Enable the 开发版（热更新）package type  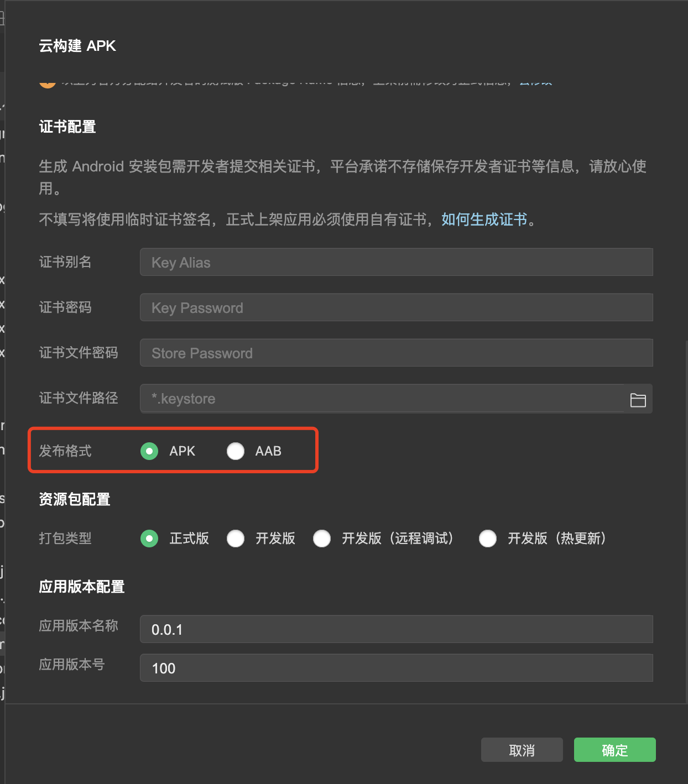tap(488, 539)
